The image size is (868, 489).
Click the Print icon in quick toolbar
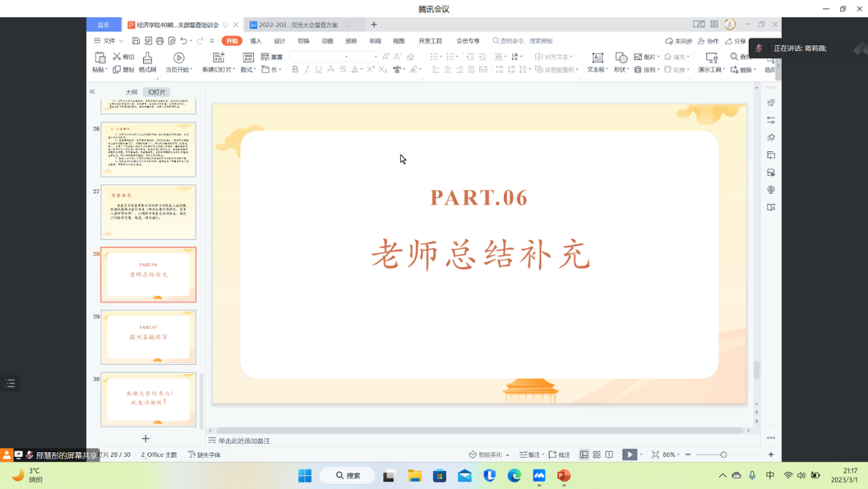point(160,41)
